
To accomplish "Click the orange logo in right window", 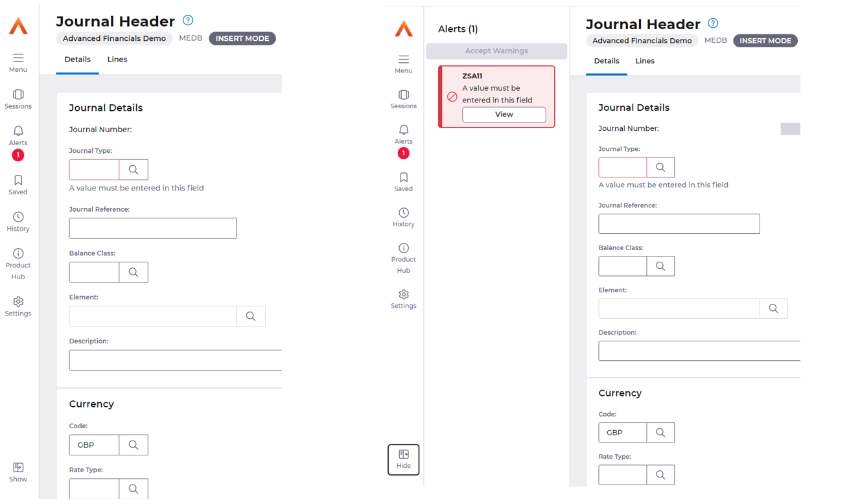I will pos(404,28).
